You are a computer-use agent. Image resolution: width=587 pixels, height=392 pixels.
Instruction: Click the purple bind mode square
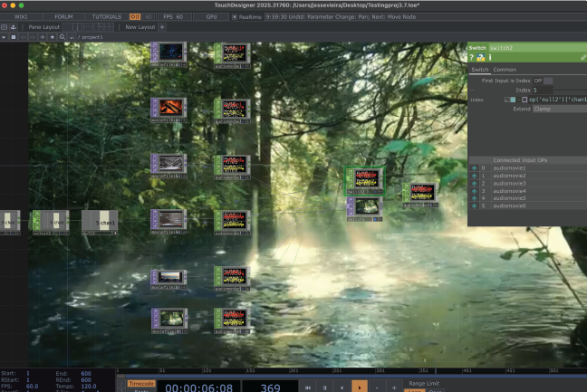(524, 100)
